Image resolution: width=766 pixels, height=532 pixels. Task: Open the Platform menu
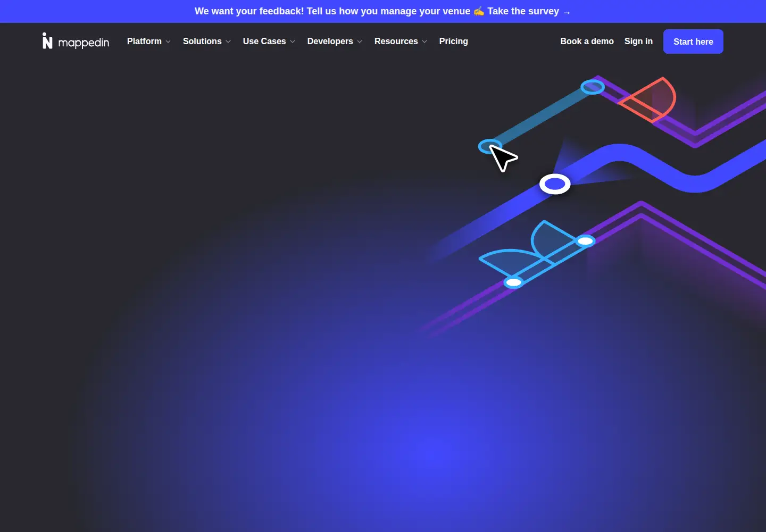click(x=149, y=41)
